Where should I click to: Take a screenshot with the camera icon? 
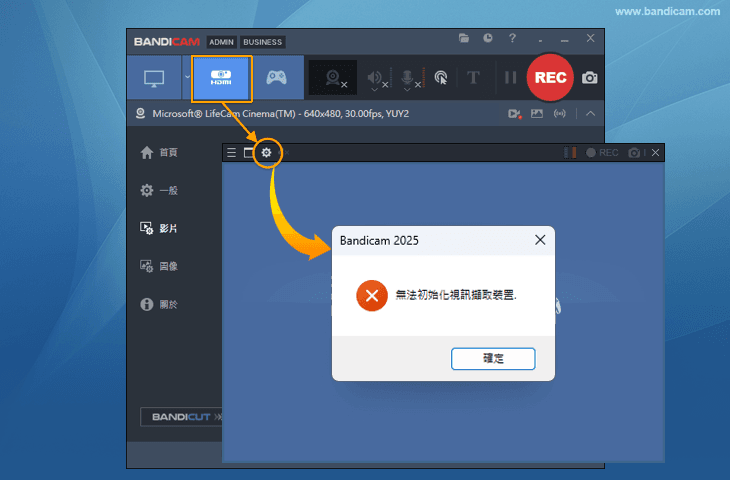click(589, 78)
